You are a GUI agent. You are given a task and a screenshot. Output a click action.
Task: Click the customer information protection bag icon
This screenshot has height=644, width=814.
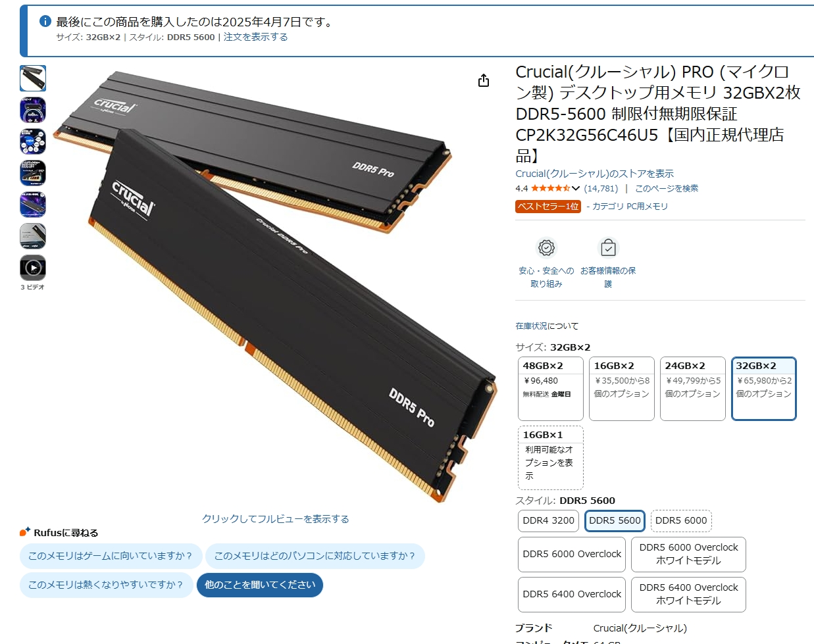click(609, 248)
